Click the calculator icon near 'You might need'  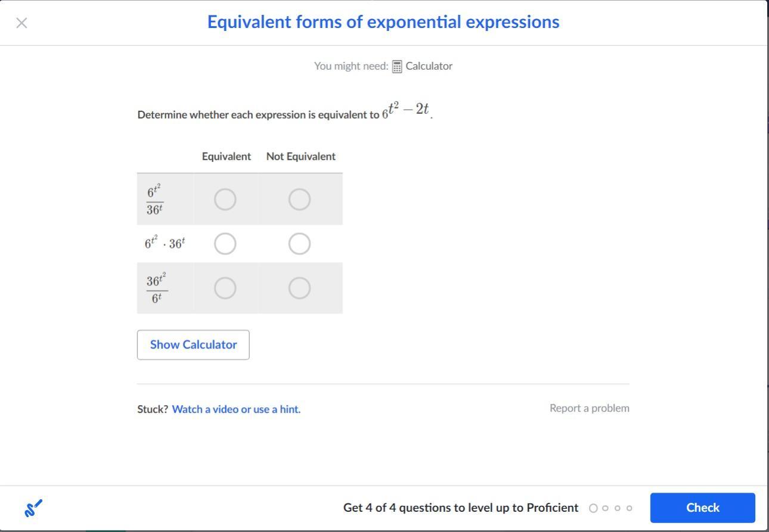pyautogui.click(x=397, y=66)
